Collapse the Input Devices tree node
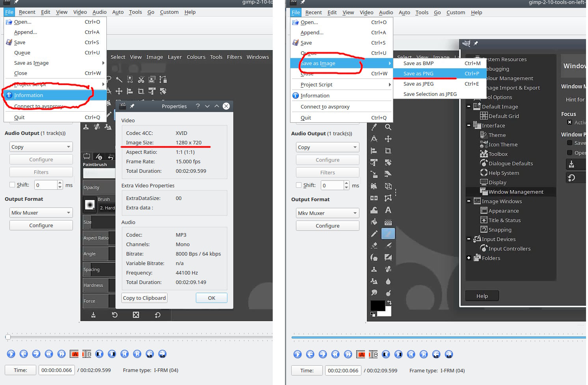 pyautogui.click(x=469, y=239)
